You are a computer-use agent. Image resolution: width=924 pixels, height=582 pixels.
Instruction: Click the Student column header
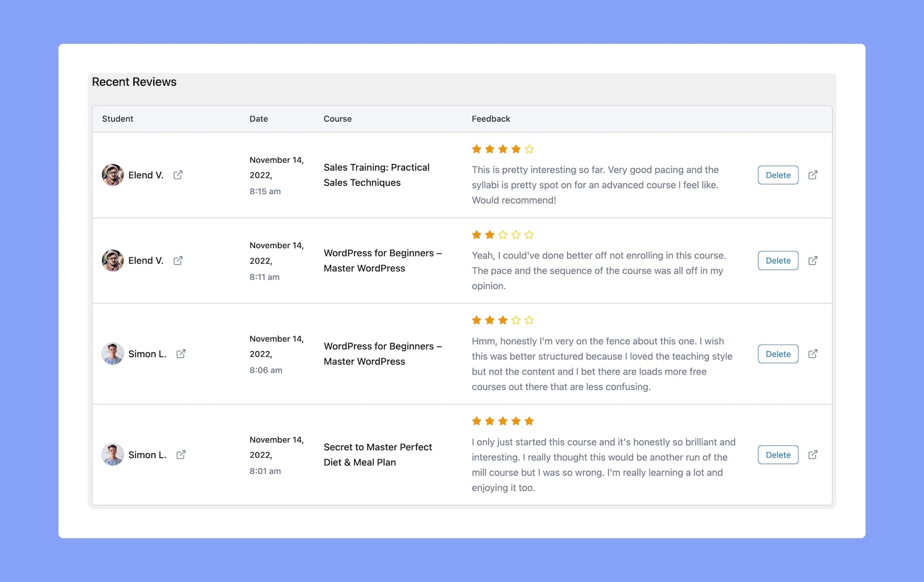(x=118, y=119)
